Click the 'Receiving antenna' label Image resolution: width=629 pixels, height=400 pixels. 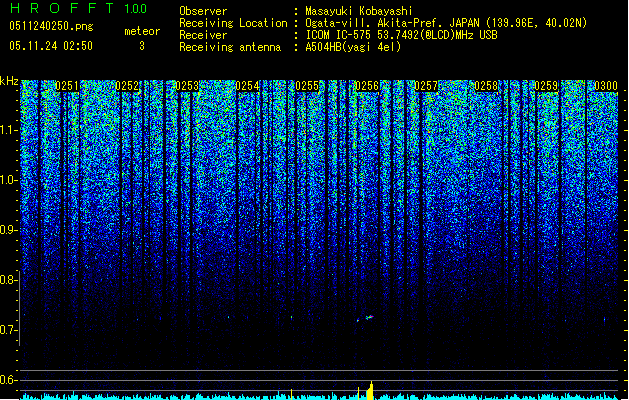click(230, 47)
